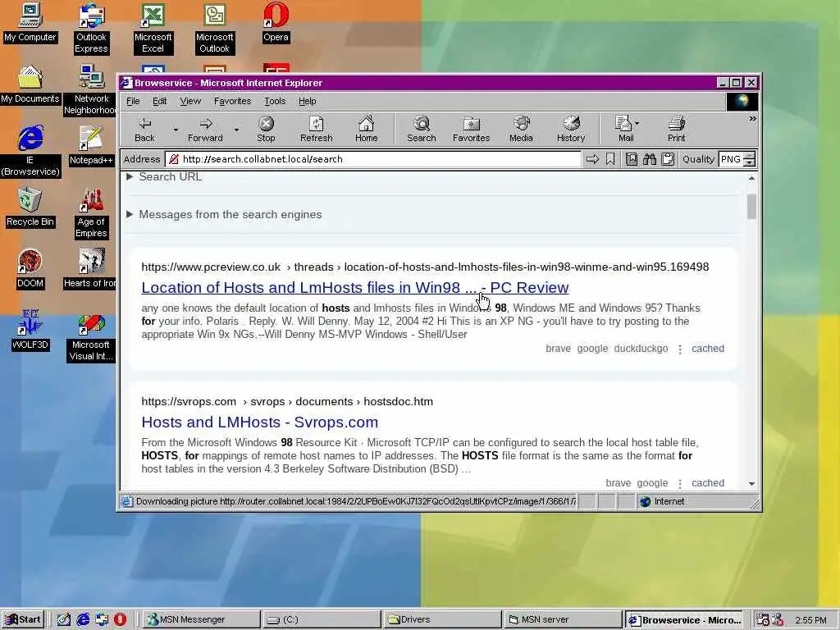Click duckduckgo engine label on first result
This screenshot has height=630, width=840.
tap(641, 349)
